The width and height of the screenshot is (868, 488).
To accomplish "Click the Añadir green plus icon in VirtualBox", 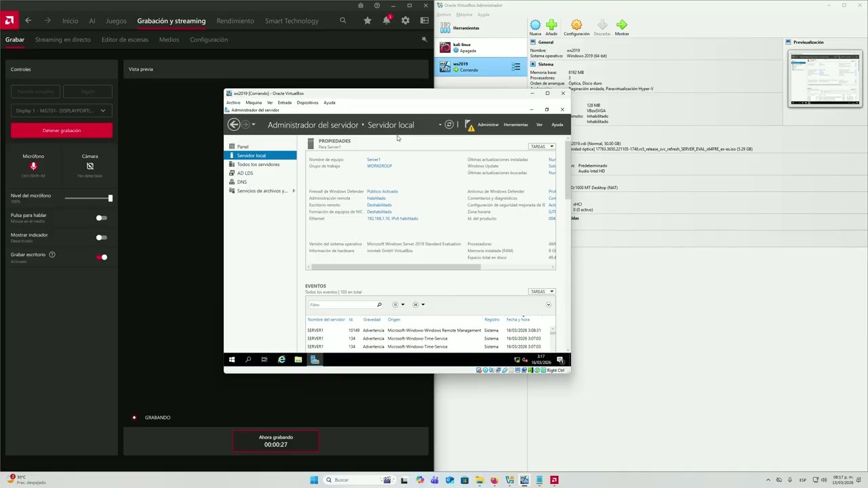I will point(551,25).
